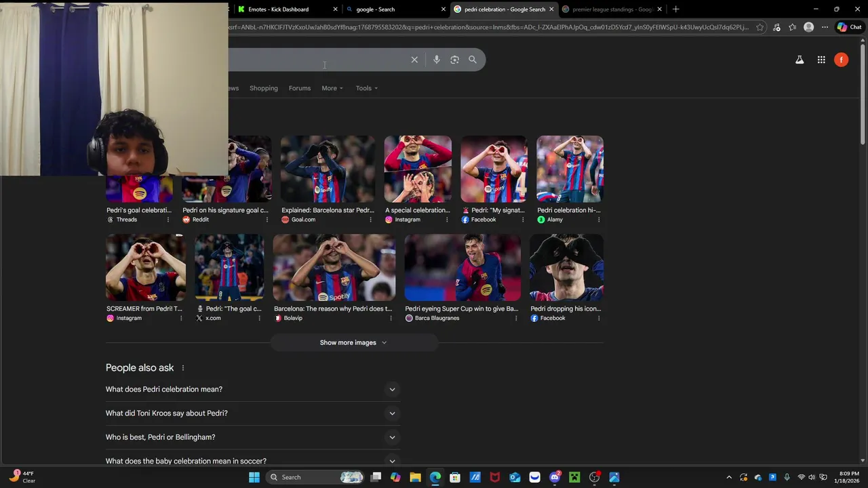
Task: Open Copilot Chat in Edge
Action: pyautogui.click(x=849, y=27)
